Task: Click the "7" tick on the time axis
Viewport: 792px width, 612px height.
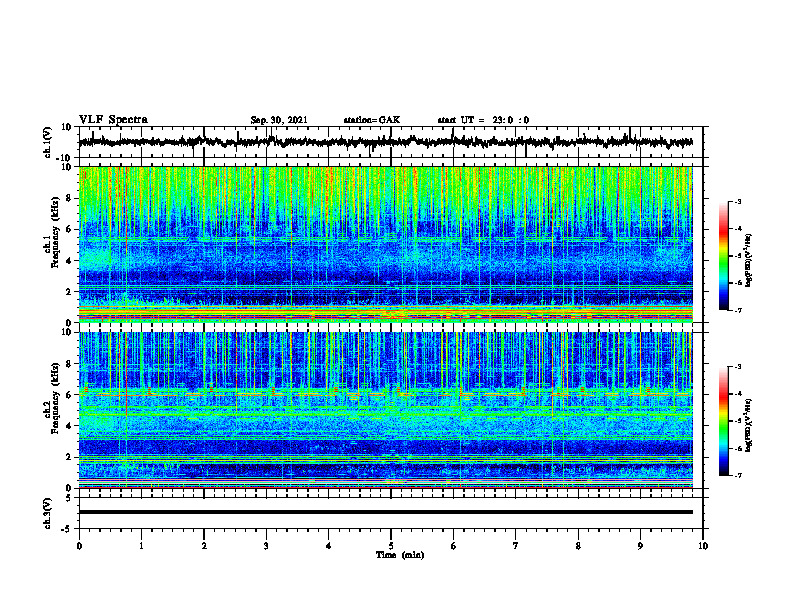Action: click(516, 546)
